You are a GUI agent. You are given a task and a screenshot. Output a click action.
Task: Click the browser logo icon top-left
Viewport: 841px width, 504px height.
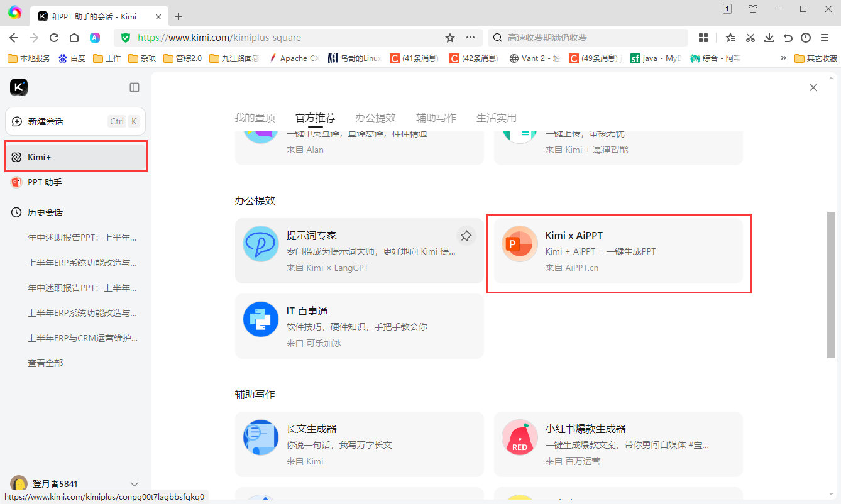pyautogui.click(x=14, y=12)
